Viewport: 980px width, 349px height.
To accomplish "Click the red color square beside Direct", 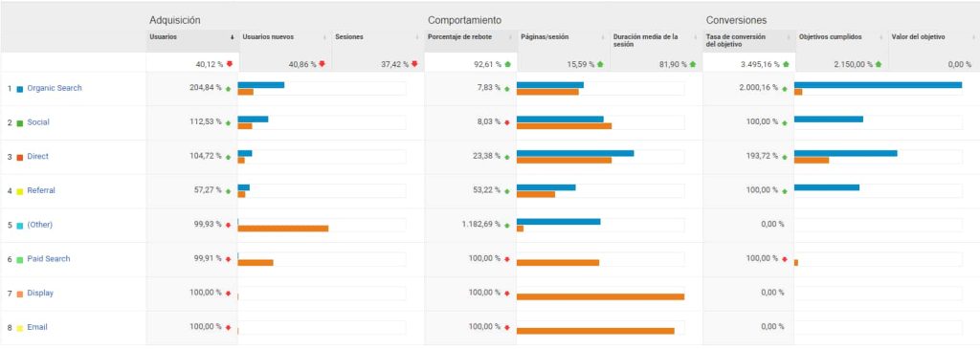I will click(20, 157).
